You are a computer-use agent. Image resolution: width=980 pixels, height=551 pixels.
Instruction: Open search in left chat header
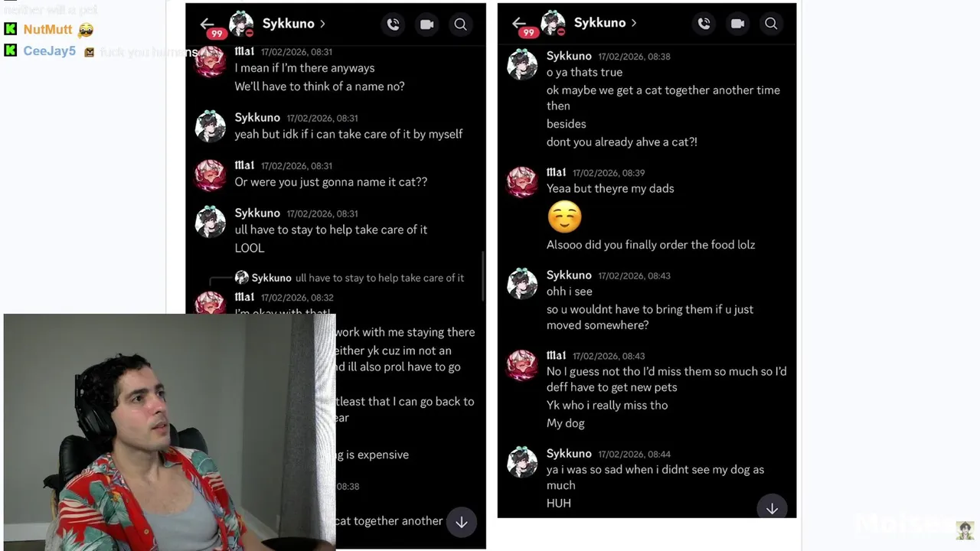pyautogui.click(x=460, y=24)
